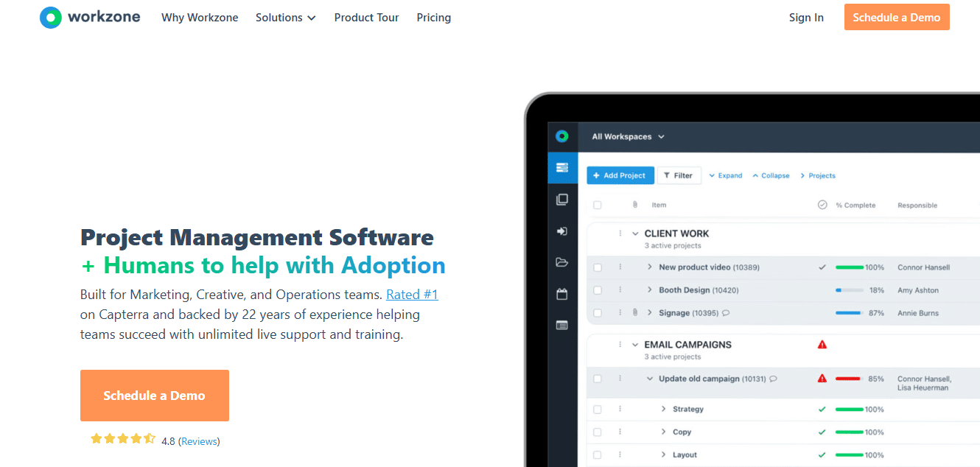The height and width of the screenshot is (467, 980).
Task: Open Pricing in the navigation
Action: point(434,18)
